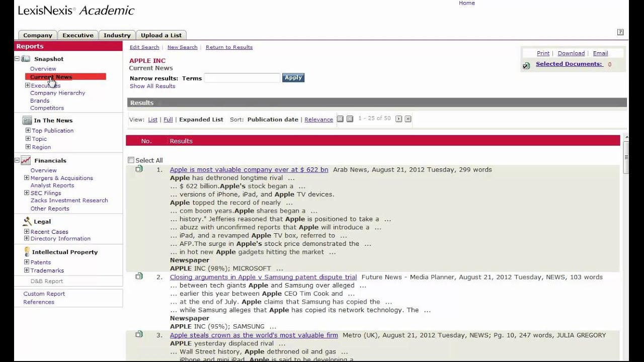The height and width of the screenshot is (362, 644).
Task: Click the Legal gavel icon
Action: coord(27,221)
